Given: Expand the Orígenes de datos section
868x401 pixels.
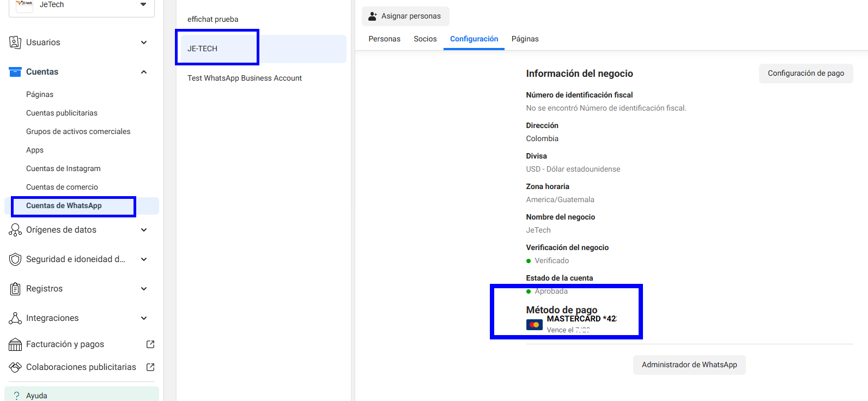Looking at the screenshot, I should coord(144,230).
